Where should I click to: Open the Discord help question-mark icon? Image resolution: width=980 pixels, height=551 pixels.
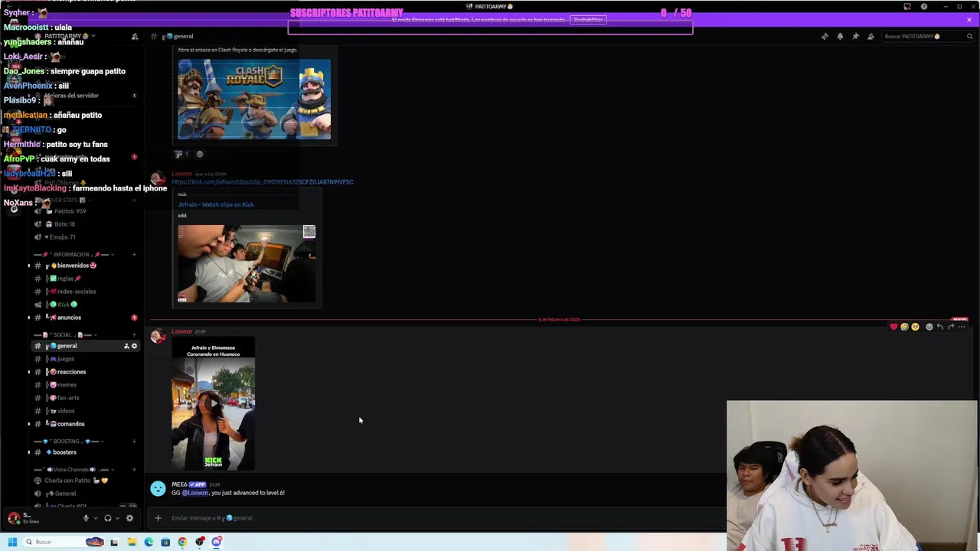(x=924, y=7)
